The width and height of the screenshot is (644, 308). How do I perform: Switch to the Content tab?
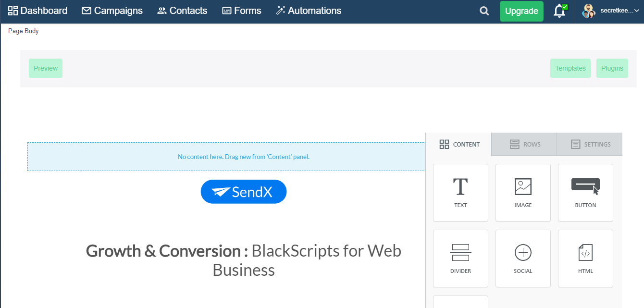click(459, 144)
